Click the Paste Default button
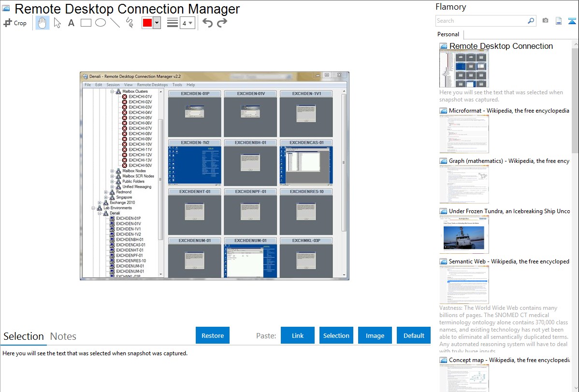 414,335
